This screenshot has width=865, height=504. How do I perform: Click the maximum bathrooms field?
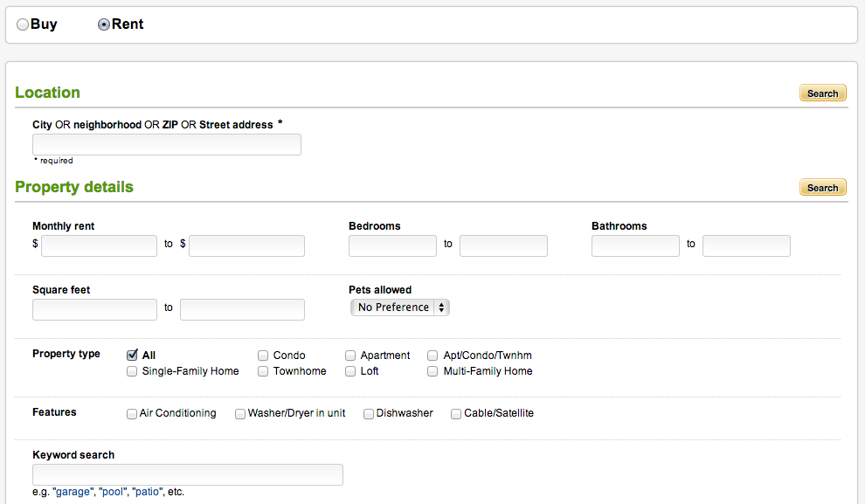click(746, 245)
